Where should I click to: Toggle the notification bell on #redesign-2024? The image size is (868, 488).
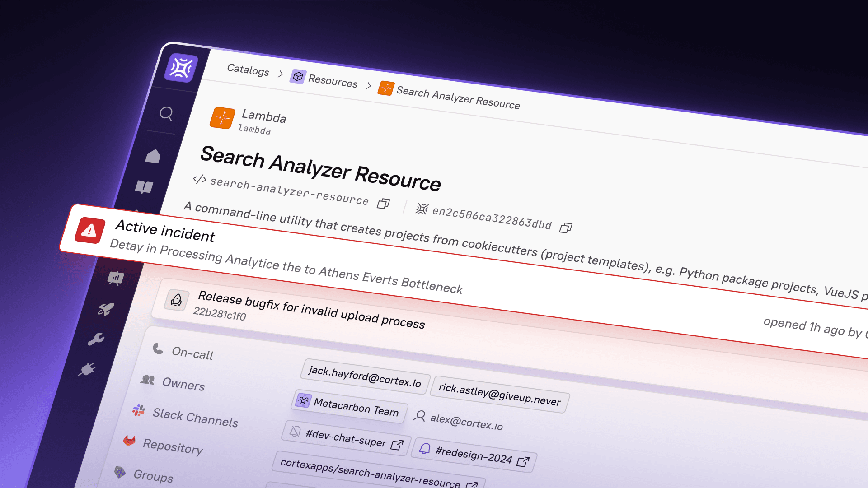(x=424, y=449)
